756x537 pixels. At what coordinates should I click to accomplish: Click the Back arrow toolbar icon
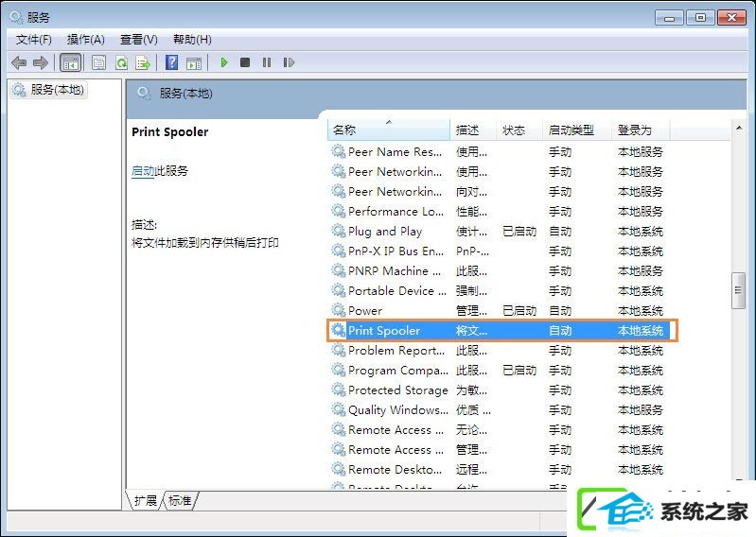[x=19, y=62]
